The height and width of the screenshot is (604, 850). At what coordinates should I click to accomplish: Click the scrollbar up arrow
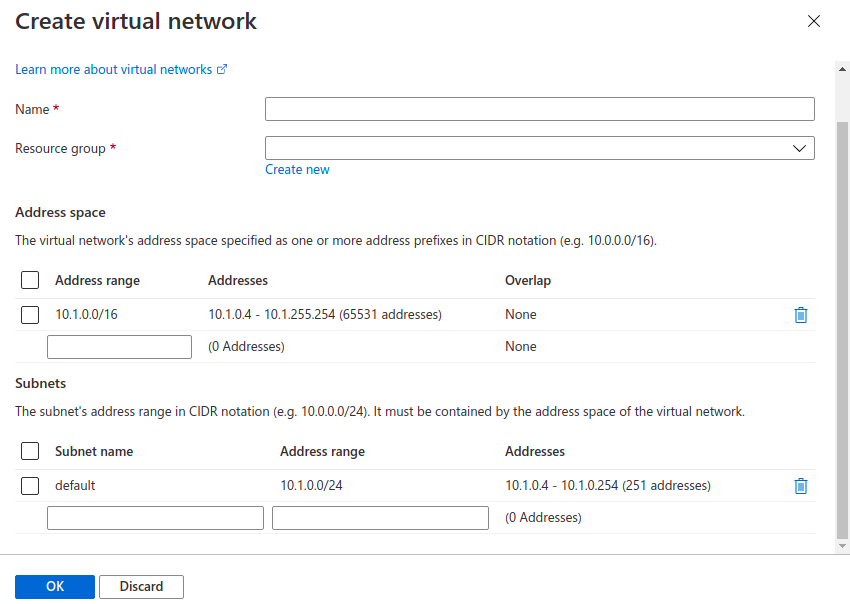tap(842, 67)
